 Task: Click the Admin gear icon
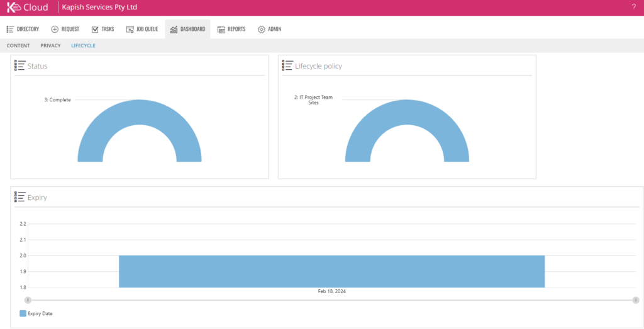(x=261, y=29)
